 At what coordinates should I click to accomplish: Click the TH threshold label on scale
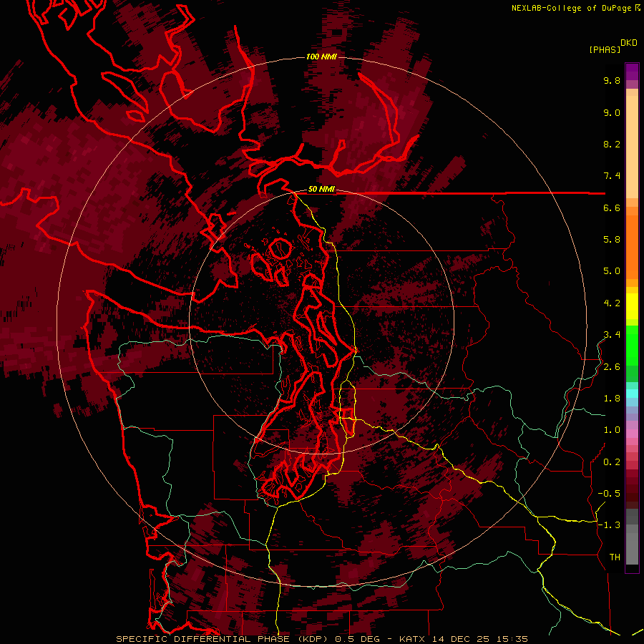(x=615, y=557)
